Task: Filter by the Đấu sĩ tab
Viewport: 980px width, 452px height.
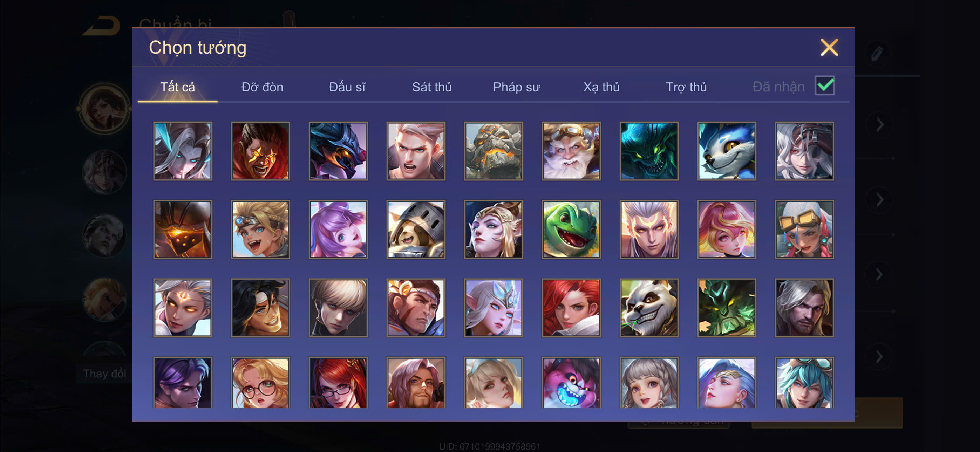Action: [347, 87]
